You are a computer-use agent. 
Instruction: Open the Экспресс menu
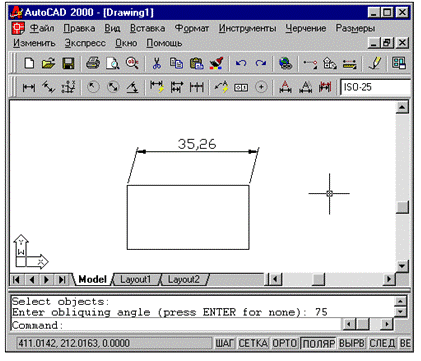[x=85, y=43]
